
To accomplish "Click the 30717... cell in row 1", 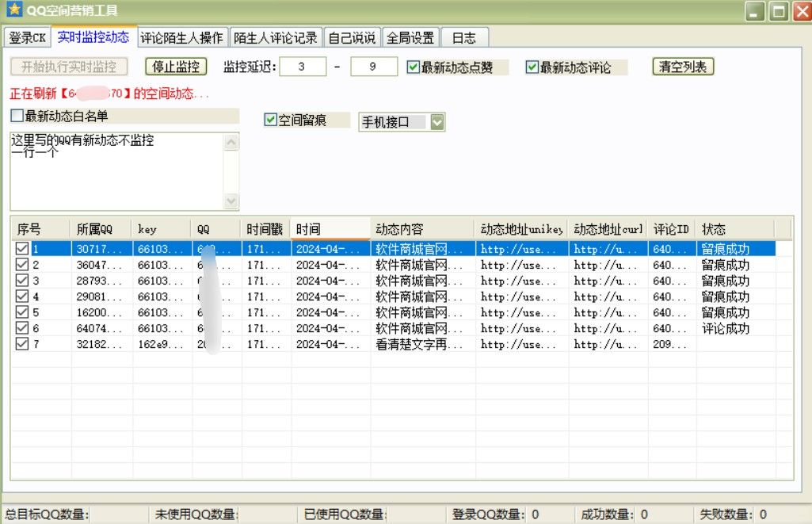I will coord(101,249).
